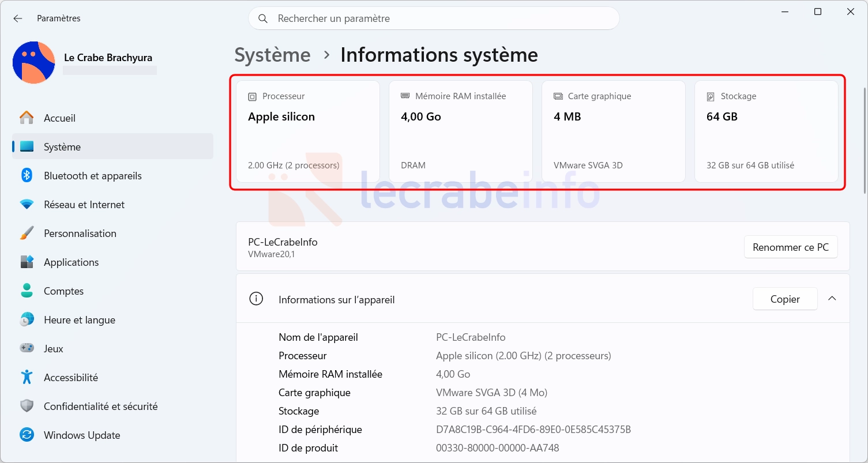Select the Réseau et Internet wifi icon
Viewport: 868px width, 463px height.
pyautogui.click(x=27, y=205)
